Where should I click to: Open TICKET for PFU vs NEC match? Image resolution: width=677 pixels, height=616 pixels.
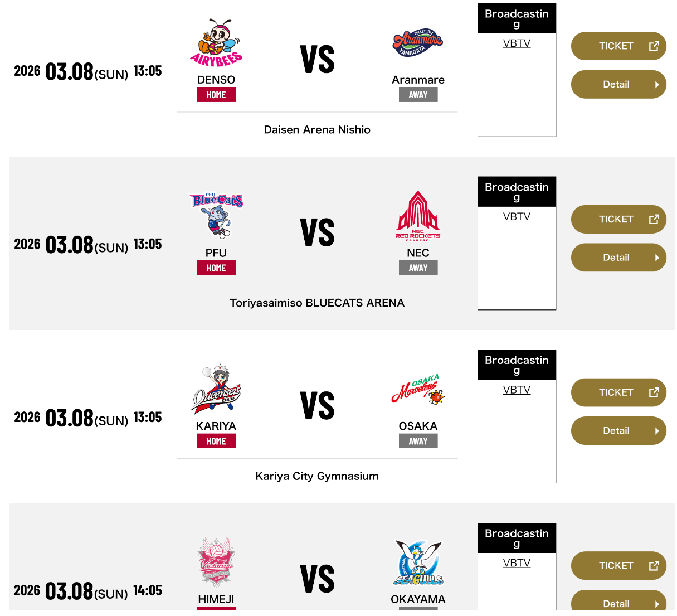618,220
